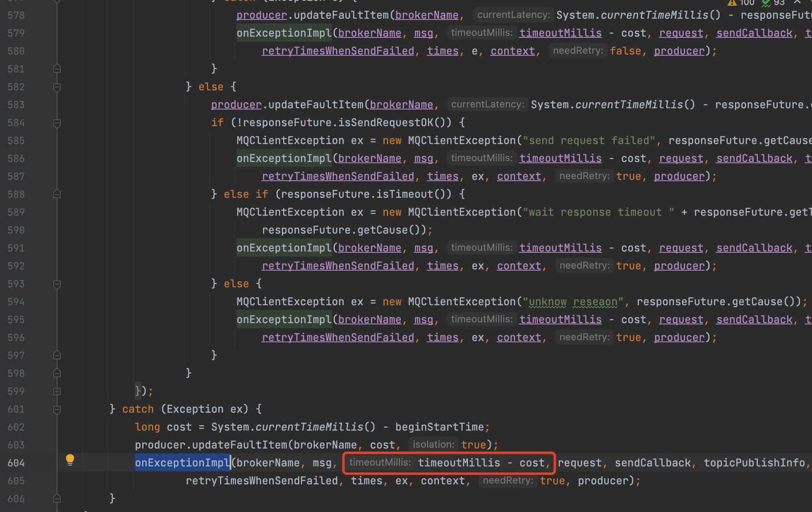Click the yellow light bulb intention icon
This screenshot has height=512, width=812.
70,460
